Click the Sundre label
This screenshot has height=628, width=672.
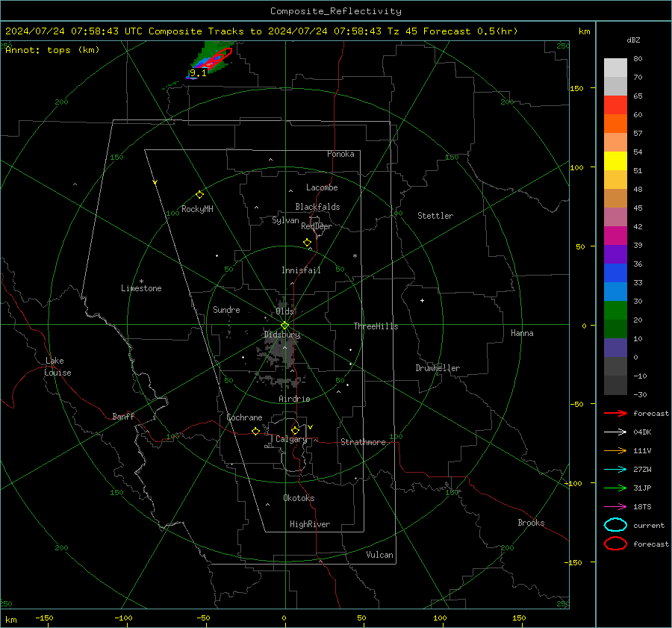pos(226,309)
